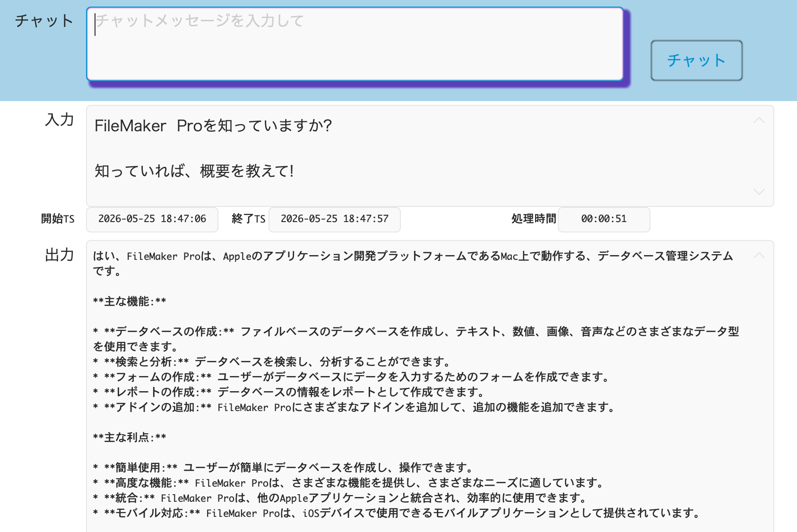797x532 pixels.
Task: Click the text '知っていれば、概要を教えて!'
Action: [x=194, y=171]
